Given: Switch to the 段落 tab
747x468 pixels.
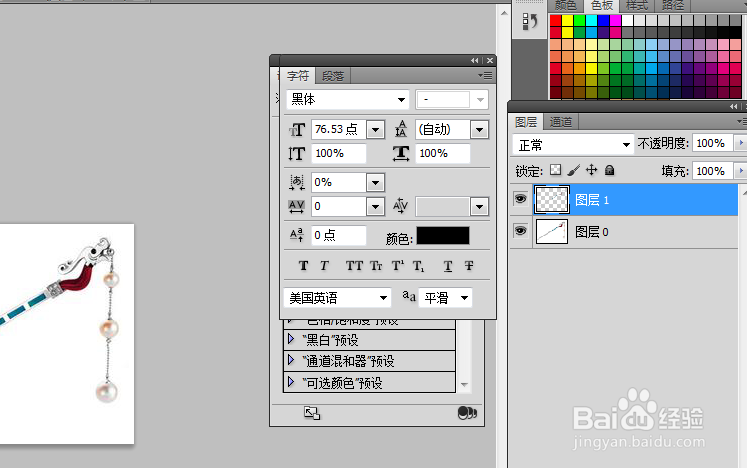Looking at the screenshot, I should click(x=333, y=76).
